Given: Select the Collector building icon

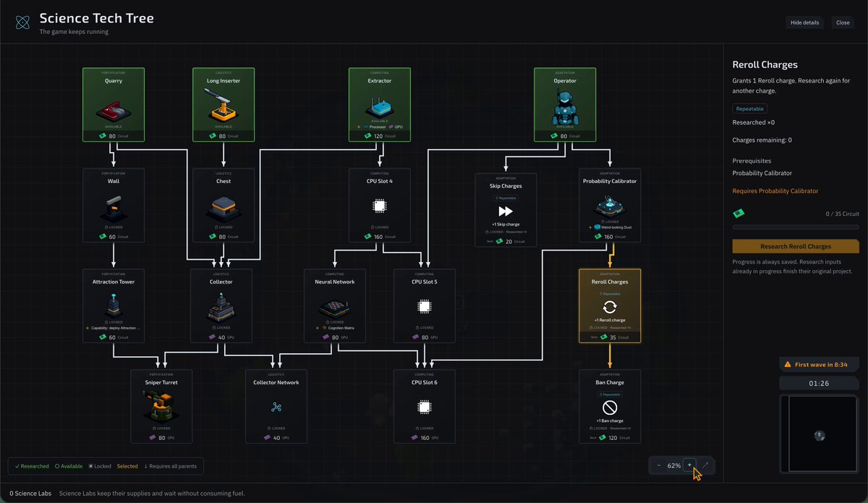Looking at the screenshot, I should (221, 308).
